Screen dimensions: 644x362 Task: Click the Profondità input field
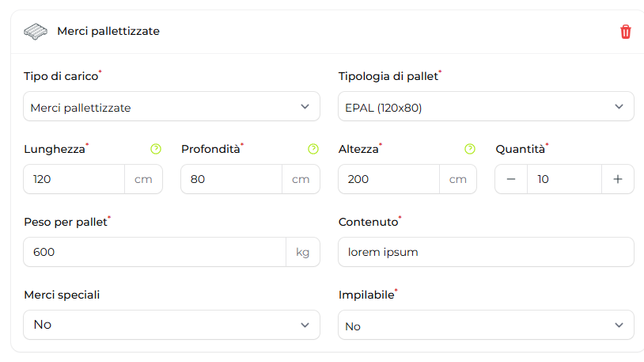pos(231,179)
